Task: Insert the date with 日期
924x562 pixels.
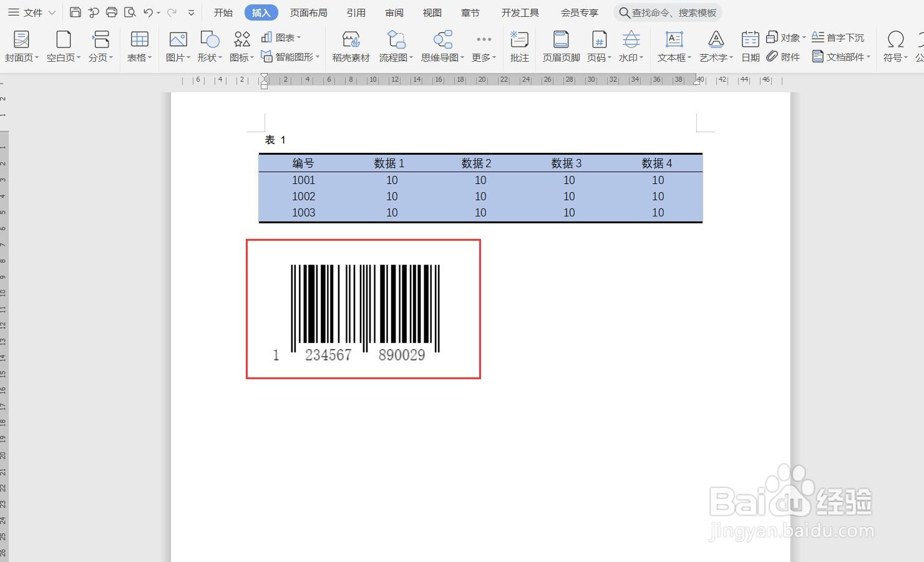Action: [x=751, y=46]
